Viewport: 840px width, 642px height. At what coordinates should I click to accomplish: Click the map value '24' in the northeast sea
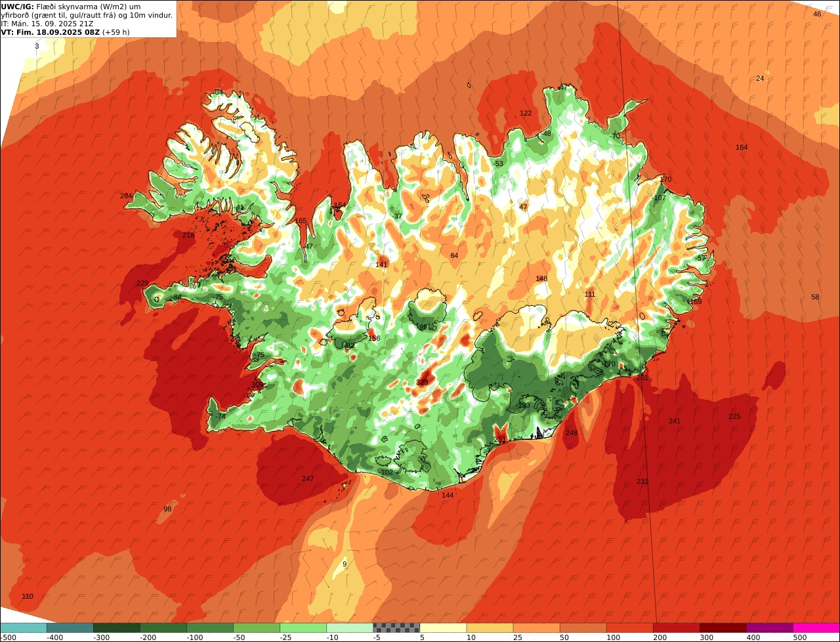(x=760, y=78)
